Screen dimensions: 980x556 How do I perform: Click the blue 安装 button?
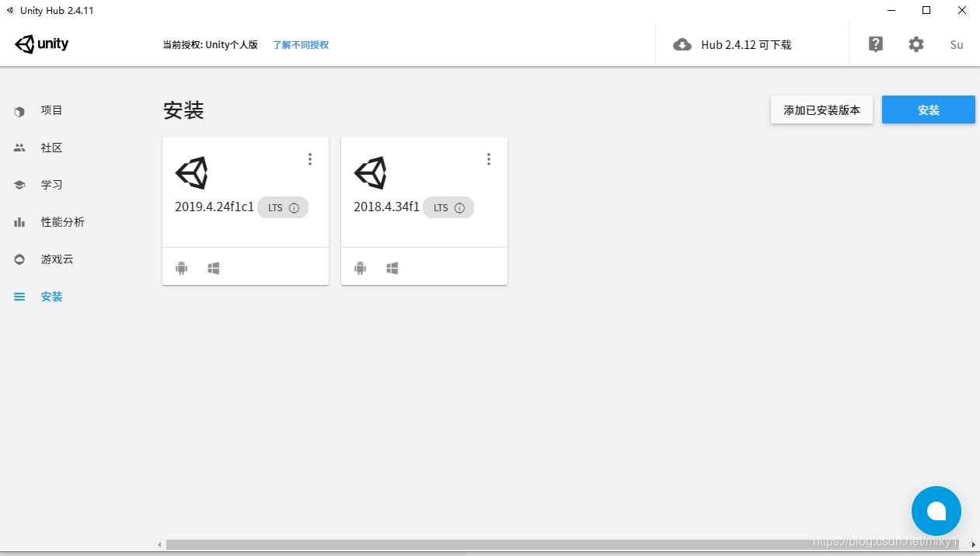click(x=929, y=109)
